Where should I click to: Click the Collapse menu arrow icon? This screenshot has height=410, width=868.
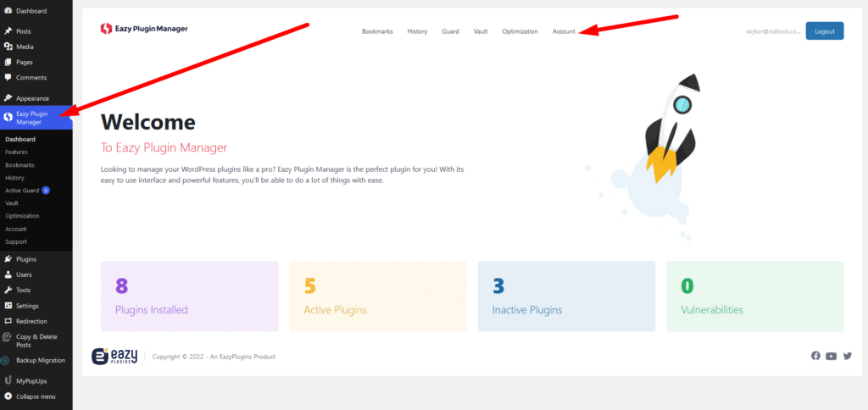coord(8,396)
